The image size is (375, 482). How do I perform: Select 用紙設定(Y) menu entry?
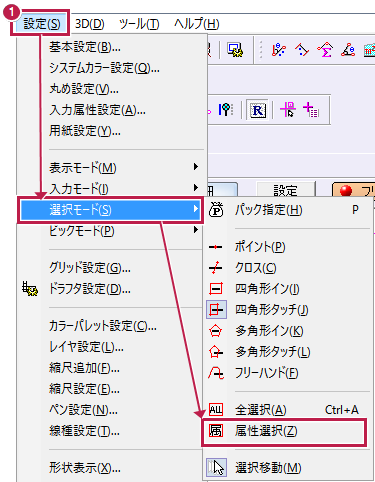coord(85,131)
